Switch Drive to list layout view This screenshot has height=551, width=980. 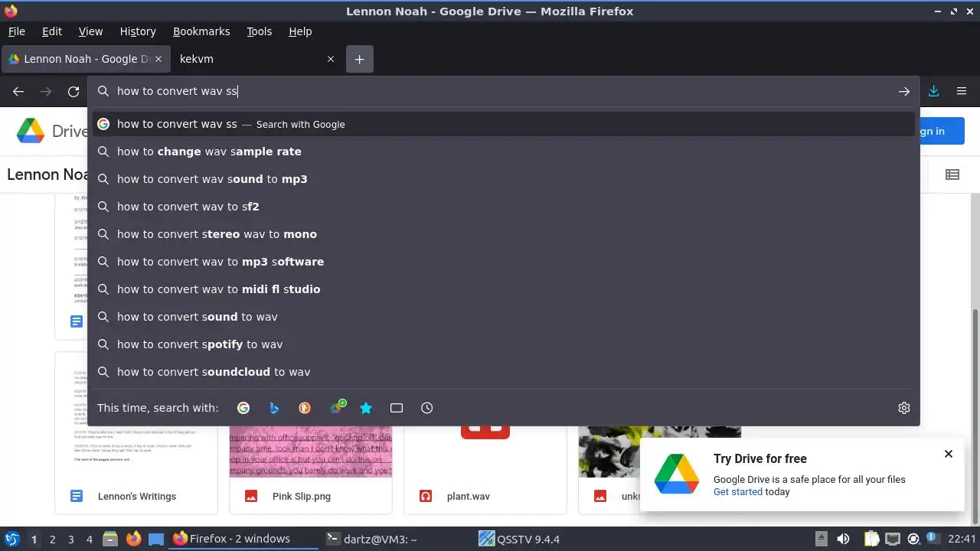[x=952, y=174]
